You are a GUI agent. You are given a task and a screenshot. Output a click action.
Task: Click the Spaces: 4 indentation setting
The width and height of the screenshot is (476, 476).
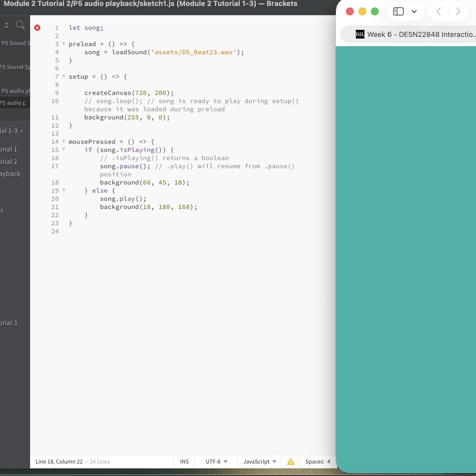(318, 462)
